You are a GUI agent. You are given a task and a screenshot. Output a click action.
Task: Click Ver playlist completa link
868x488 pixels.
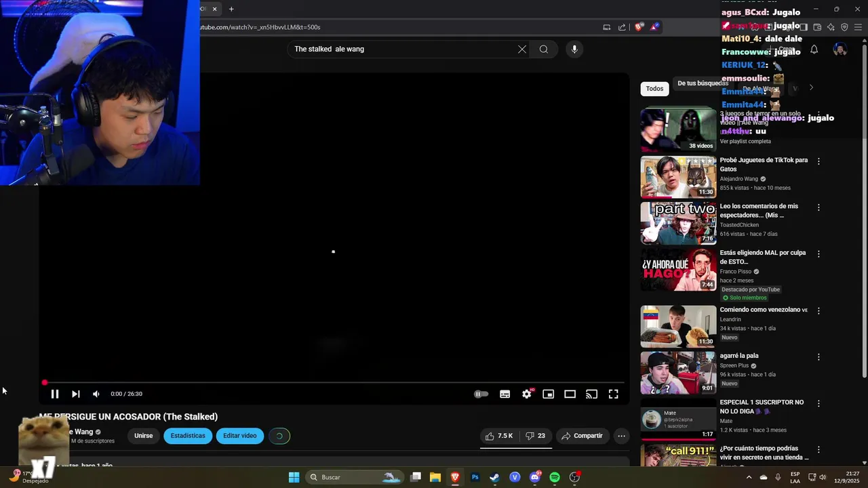click(745, 142)
